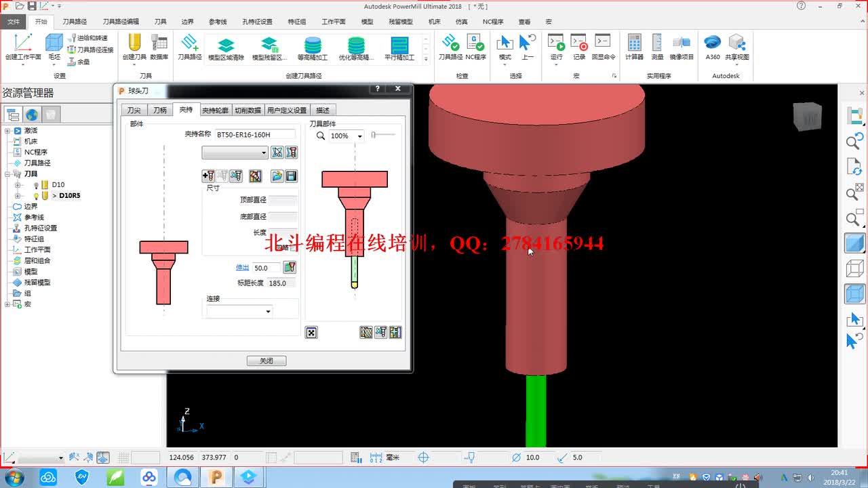Expand the 宏 tree node
Viewport: 868px width, 488px height.
click(7, 304)
